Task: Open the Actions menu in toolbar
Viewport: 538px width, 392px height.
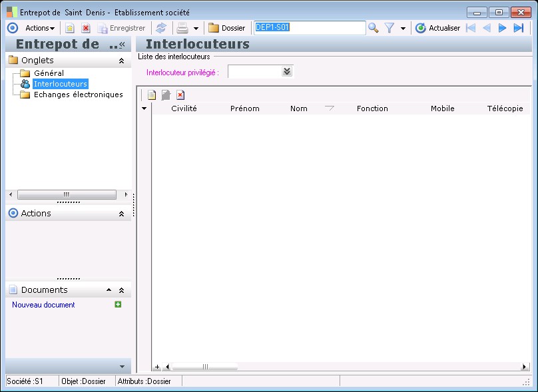Action: 40,28
